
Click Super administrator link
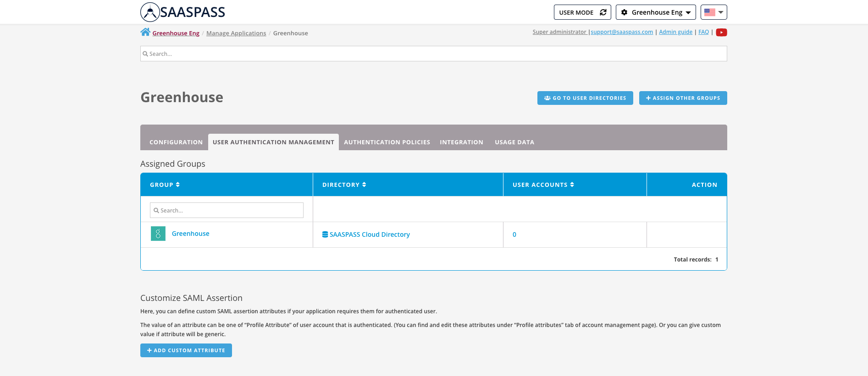click(x=559, y=32)
